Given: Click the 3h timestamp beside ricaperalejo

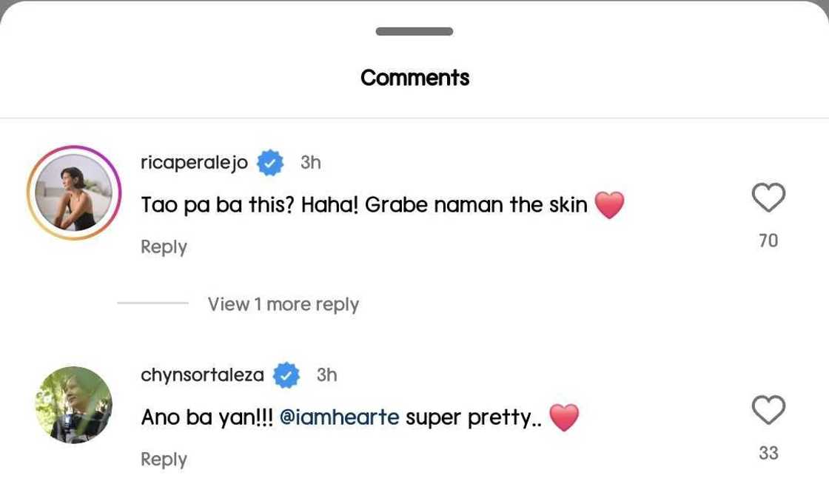Looking at the screenshot, I should coord(311,163).
